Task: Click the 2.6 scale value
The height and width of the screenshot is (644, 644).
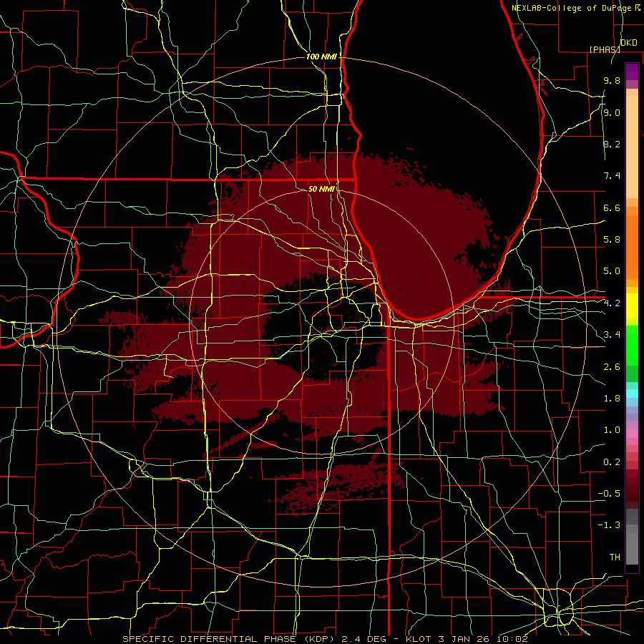Action: [612, 366]
